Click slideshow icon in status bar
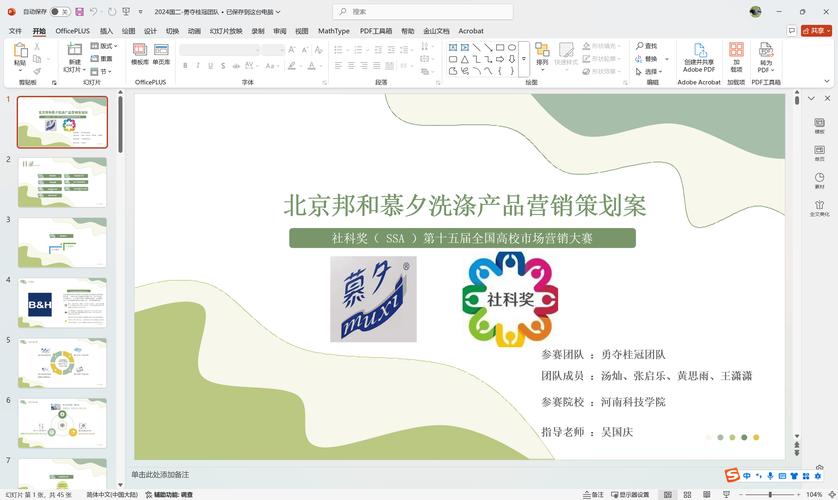 (x=726, y=495)
